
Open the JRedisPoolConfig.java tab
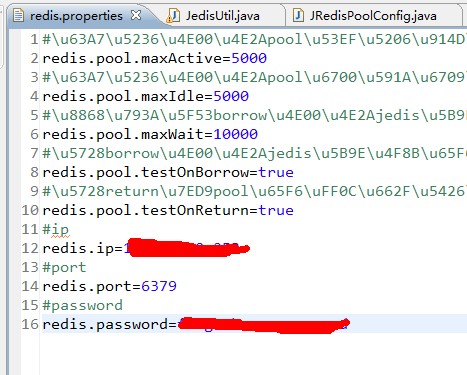(373, 16)
